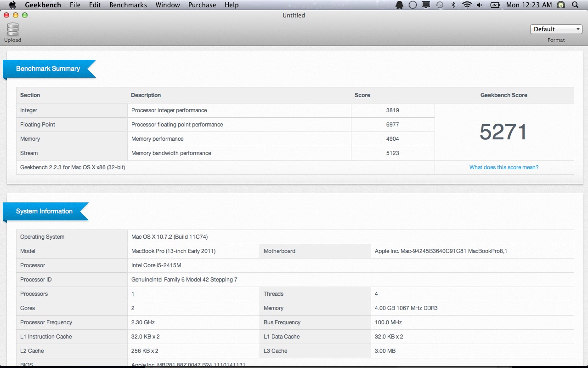588x368 pixels.
Task: Click the Geekbench Score 5271
Action: (503, 132)
